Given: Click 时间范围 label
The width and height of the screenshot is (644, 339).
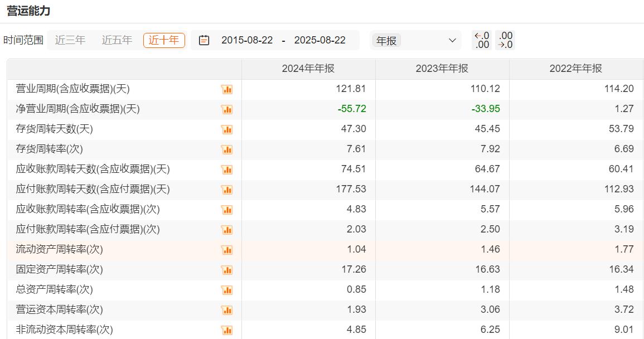Looking at the screenshot, I should (23, 40).
